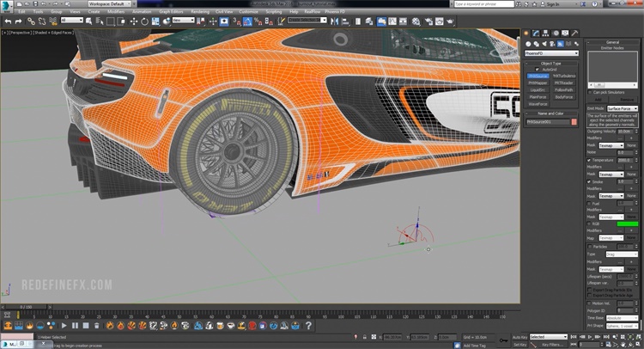Toggle the 3D Snaps button
This screenshot has height=349, width=644.
pos(237,21)
